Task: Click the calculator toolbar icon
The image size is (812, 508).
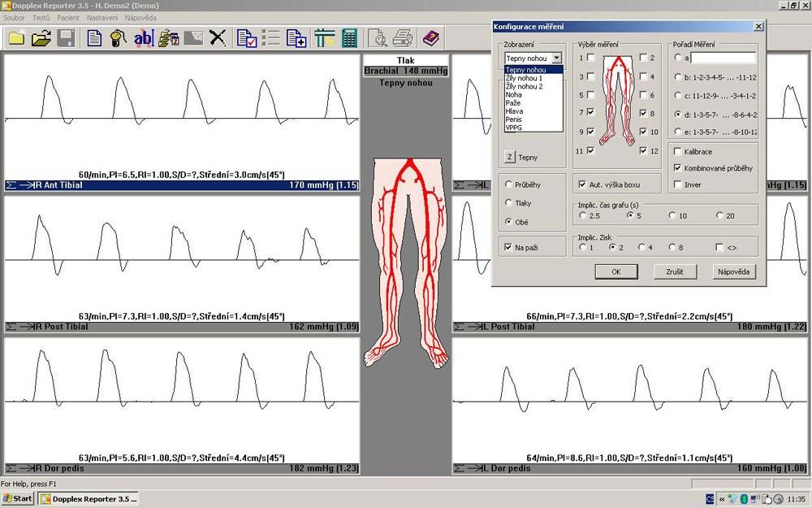Action: (x=349, y=37)
